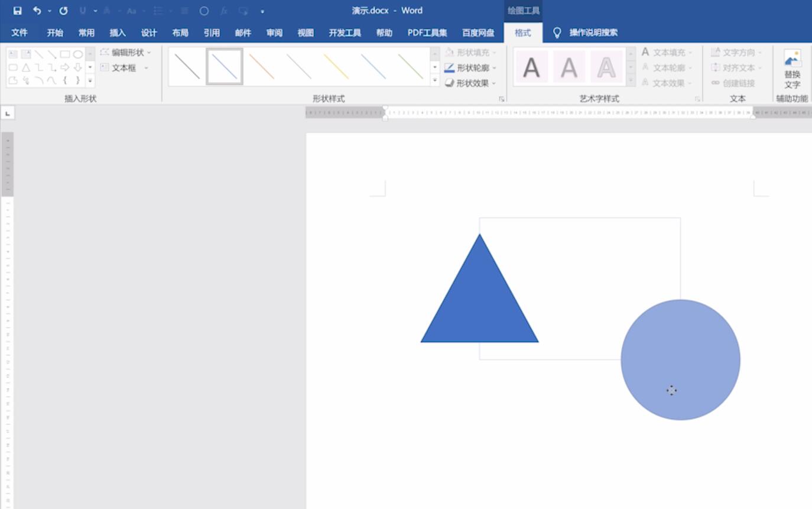
Task: Choose the oval shape in the gallery
Action: (78, 54)
